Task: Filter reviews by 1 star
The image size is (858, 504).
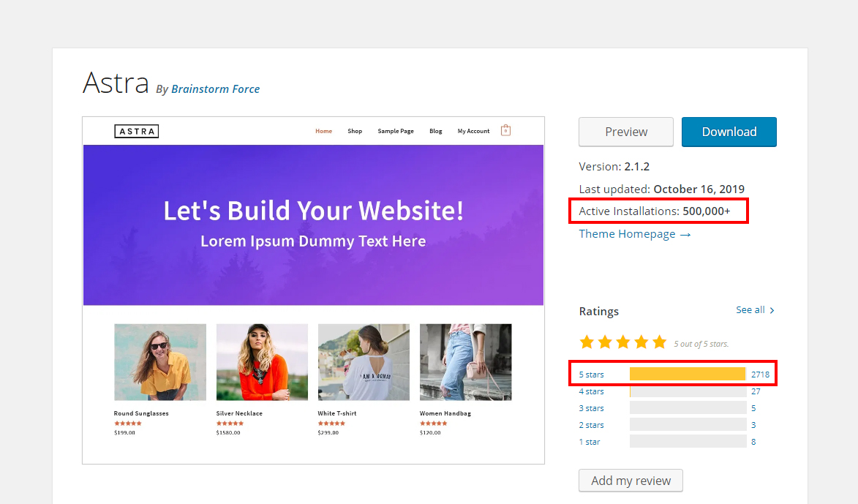Action: [x=590, y=442]
